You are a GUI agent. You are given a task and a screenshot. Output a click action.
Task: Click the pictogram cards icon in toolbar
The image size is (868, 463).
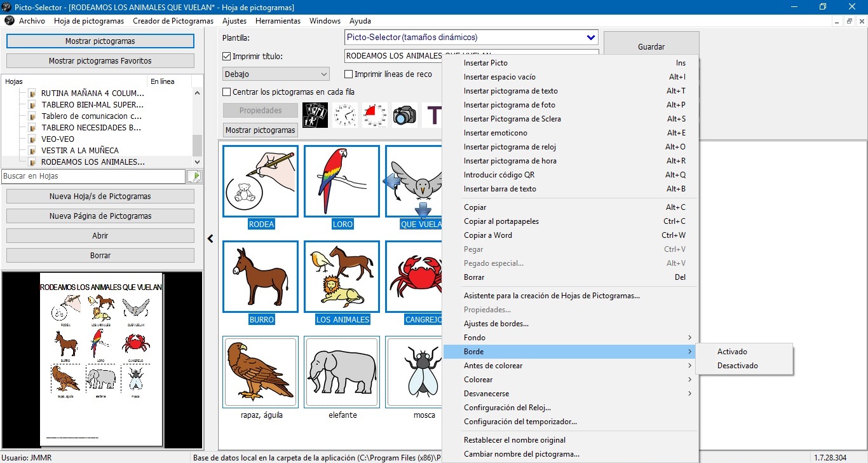[x=315, y=115]
